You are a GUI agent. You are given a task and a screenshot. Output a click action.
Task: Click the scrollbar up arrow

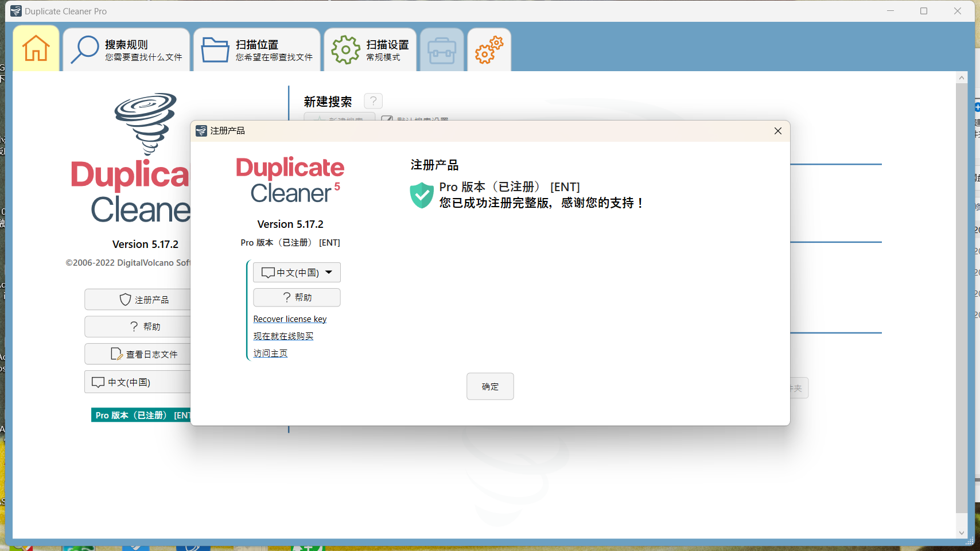point(962,77)
